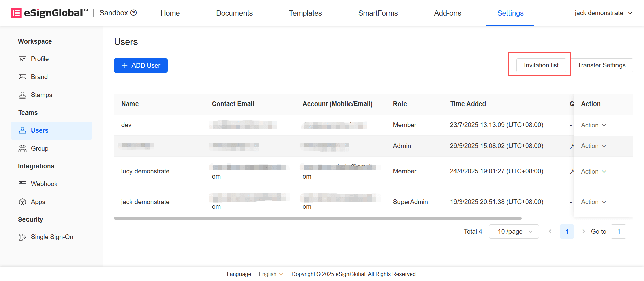Open Single Sign-On via its icon
The height and width of the screenshot is (281, 644).
point(22,237)
